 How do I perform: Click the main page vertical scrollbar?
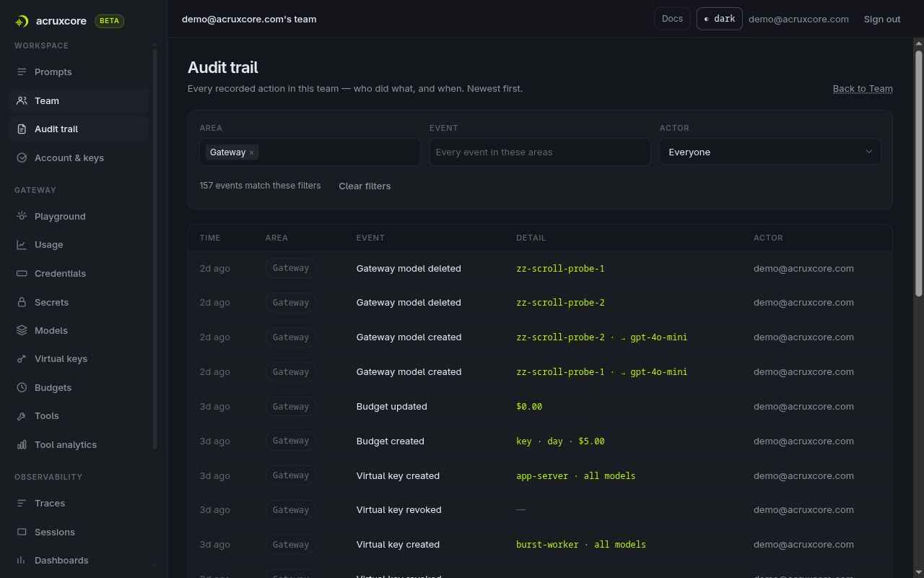pyautogui.click(x=919, y=173)
